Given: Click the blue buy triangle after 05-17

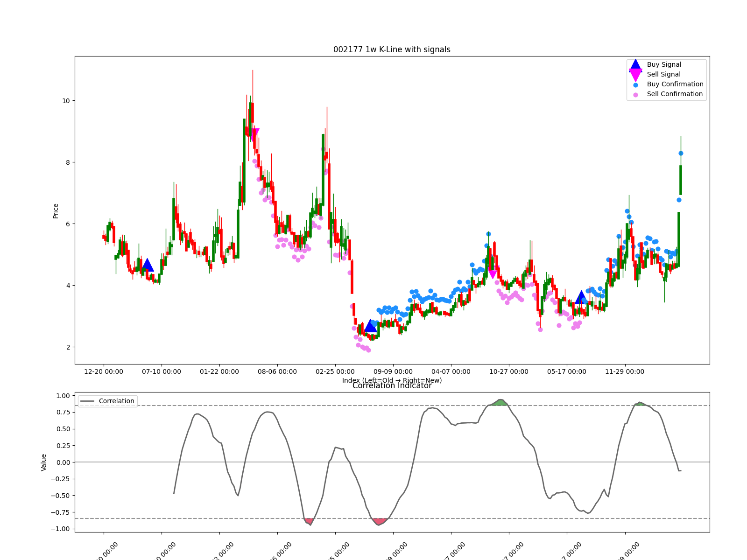Looking at the screenshot, I should click(581, 297).
